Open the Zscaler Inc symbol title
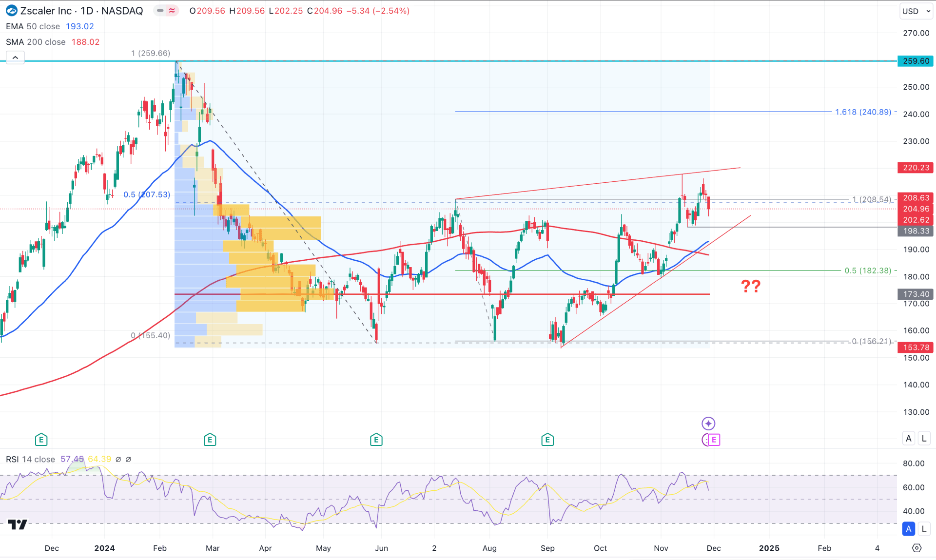The image size is (936, 560). pyautogui.click(x=82, y=11)
